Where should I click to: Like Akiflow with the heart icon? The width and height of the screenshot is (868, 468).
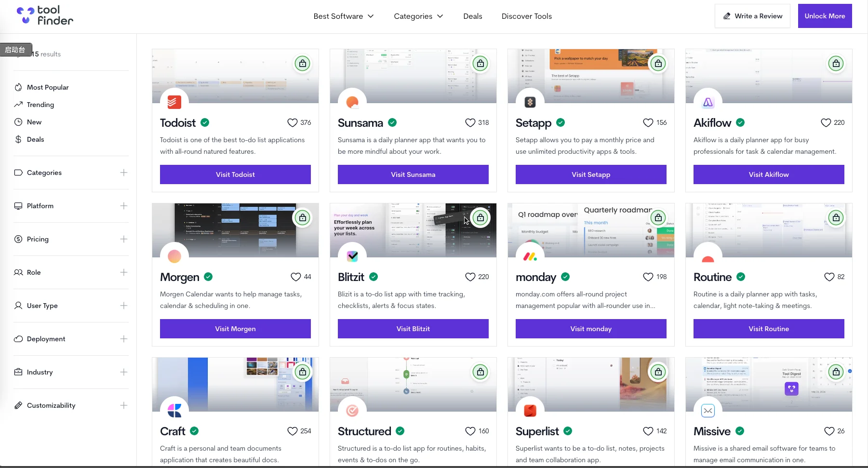[x=826, y=122]
